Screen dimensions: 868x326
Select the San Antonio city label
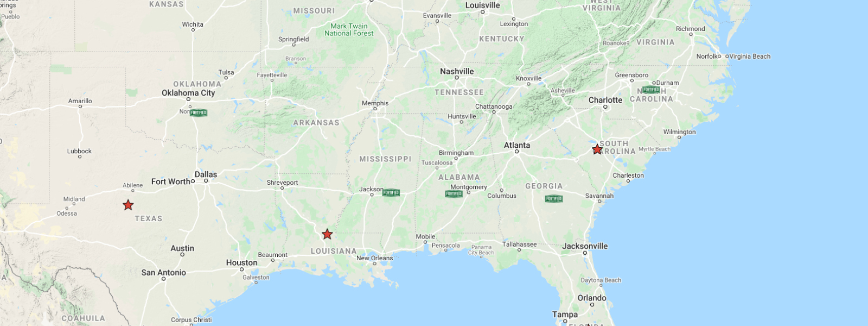(163, 273)
